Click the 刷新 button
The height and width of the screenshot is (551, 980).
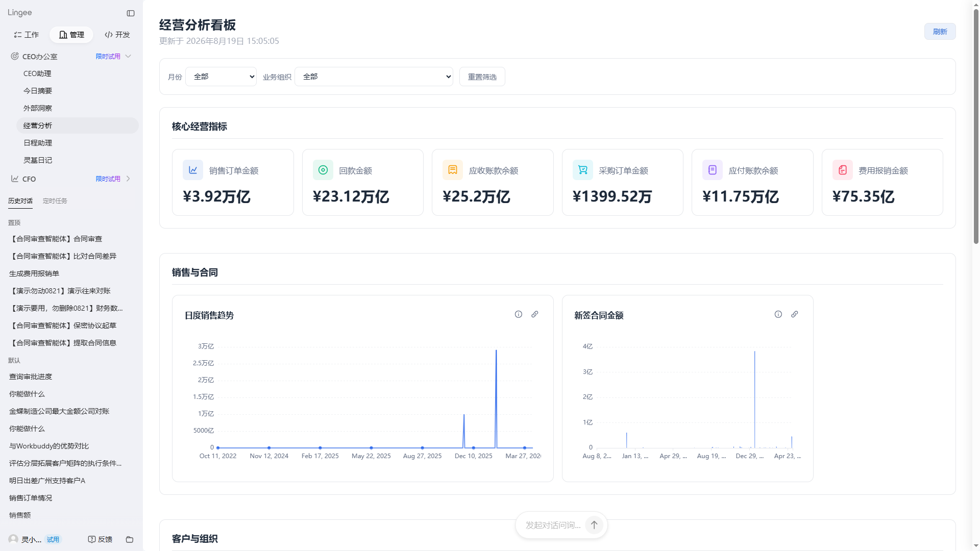tap(940, 32)
